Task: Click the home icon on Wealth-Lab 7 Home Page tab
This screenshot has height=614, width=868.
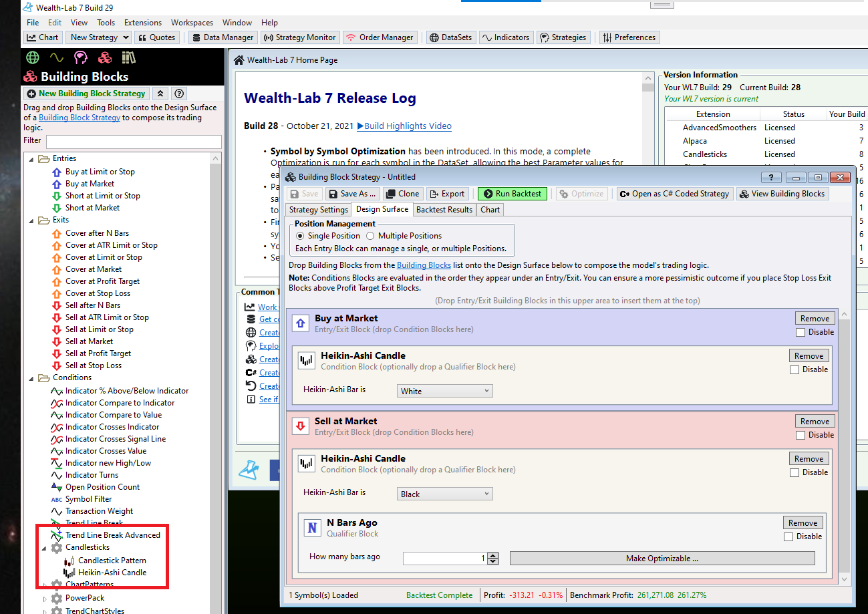Action: click(x=239, y=60)
